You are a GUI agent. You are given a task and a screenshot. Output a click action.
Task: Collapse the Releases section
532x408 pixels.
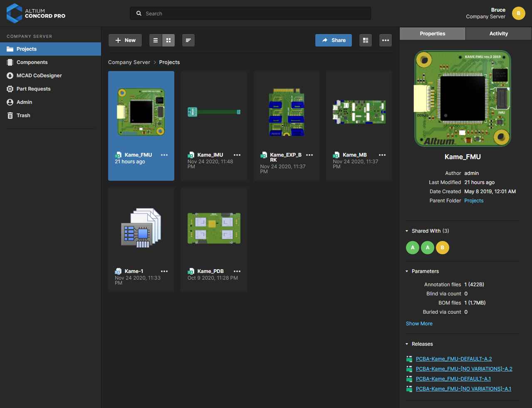(x=407, y=344)
